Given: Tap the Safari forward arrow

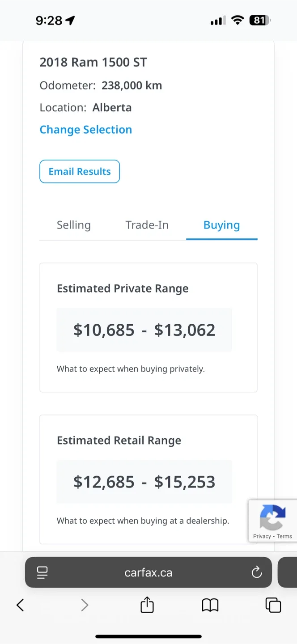Looking at the screenshot, I should 85,605.
